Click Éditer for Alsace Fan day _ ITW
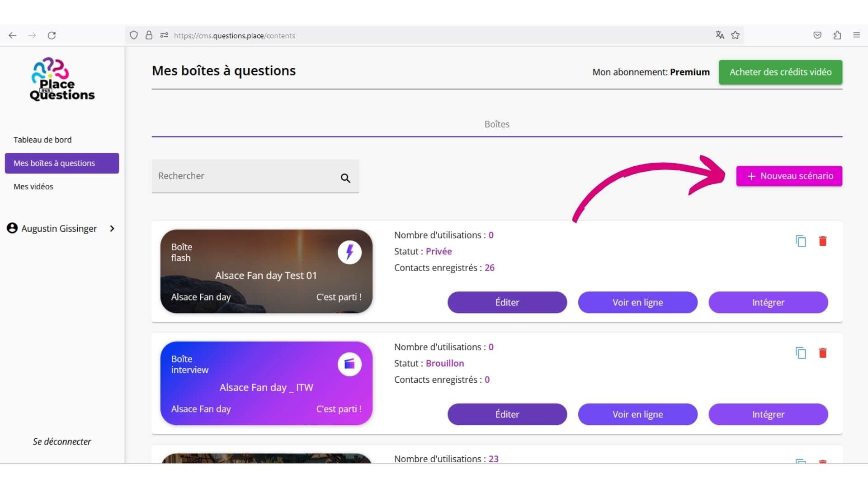Screen dimensions: 868x488 [x=507, y=414]
